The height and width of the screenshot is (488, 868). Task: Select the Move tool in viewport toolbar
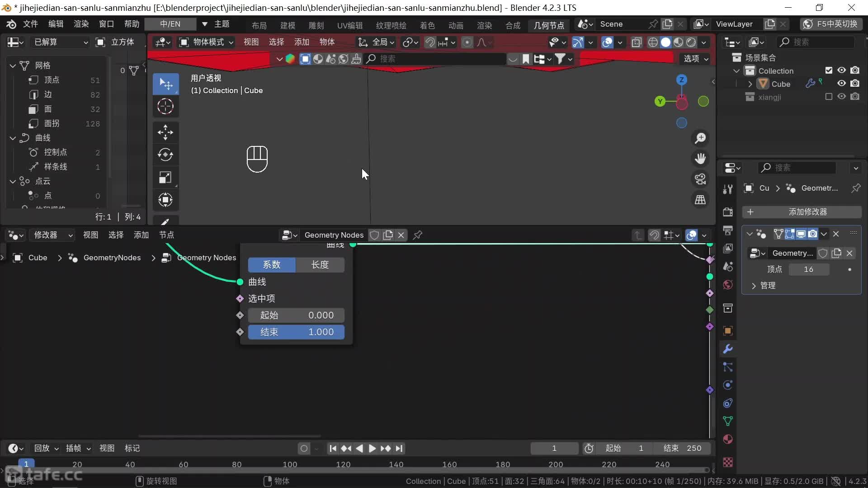[x=165, y=132]
